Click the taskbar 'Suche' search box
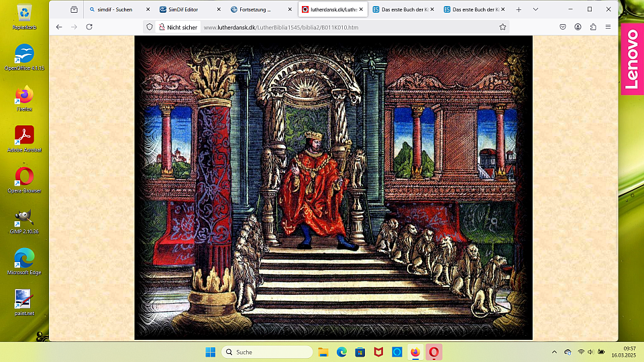The width and height of the screenshot is (644, 362). click(x=268, y=352)
